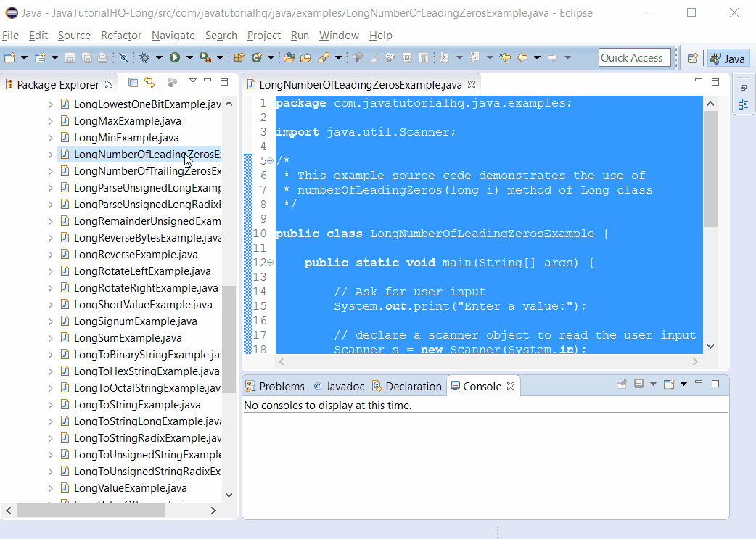Open the File menu

[11, 36]
